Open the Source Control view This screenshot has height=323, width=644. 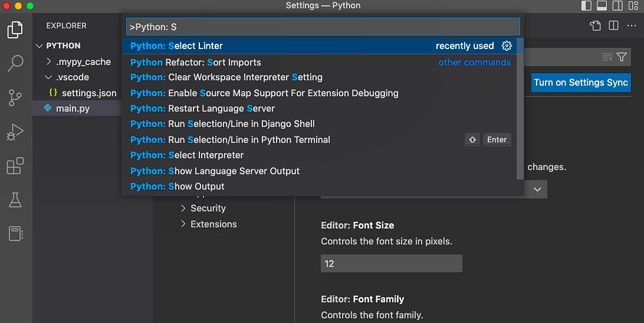pos(15,97)
